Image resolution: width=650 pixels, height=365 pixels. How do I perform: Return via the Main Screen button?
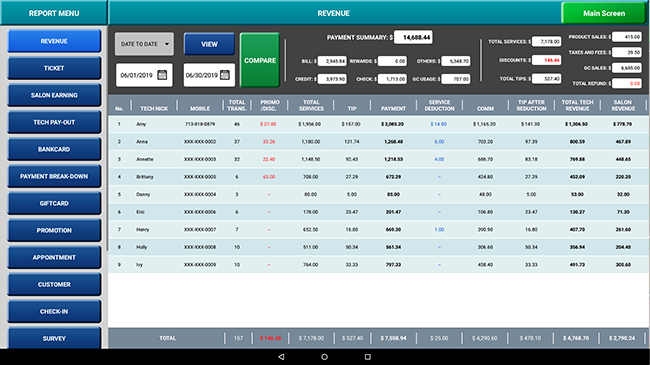pos(604,13)
